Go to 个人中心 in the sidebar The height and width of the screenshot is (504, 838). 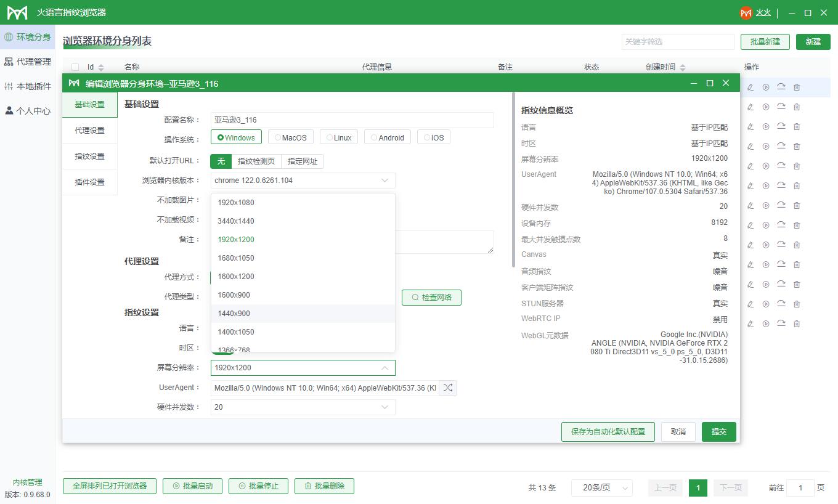(x=28, y=111)
